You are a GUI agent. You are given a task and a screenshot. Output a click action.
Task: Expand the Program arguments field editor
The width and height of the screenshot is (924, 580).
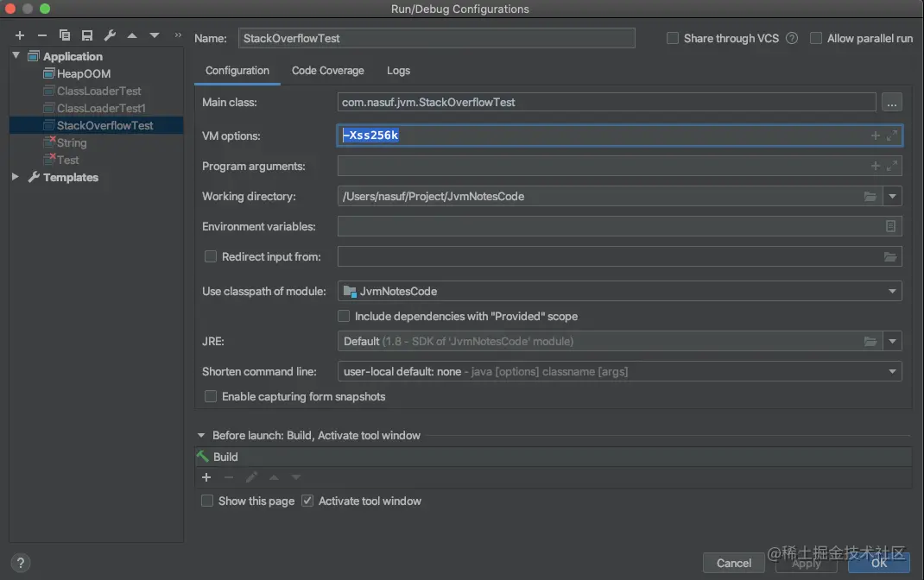[x=892, y=166]
